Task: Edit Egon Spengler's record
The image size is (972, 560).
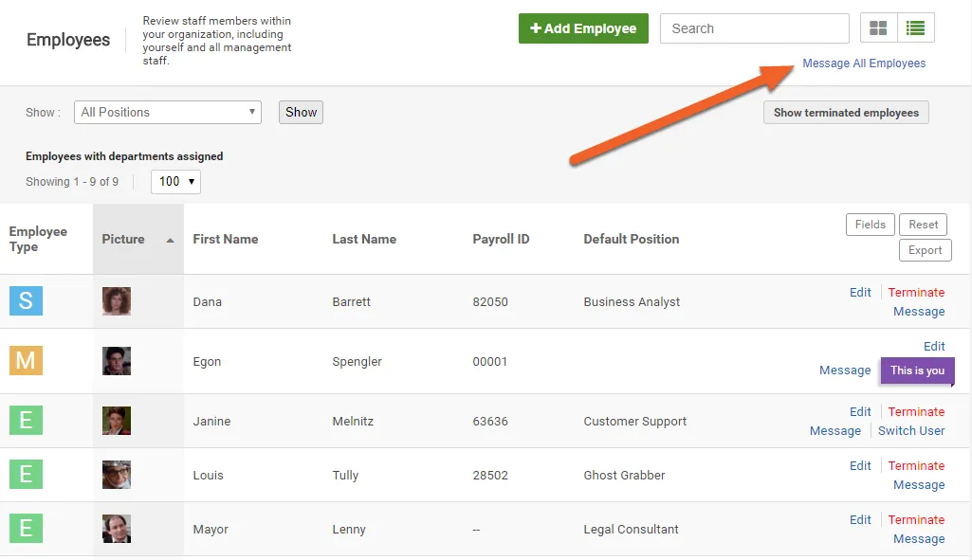Action: [x=934, y=346]
